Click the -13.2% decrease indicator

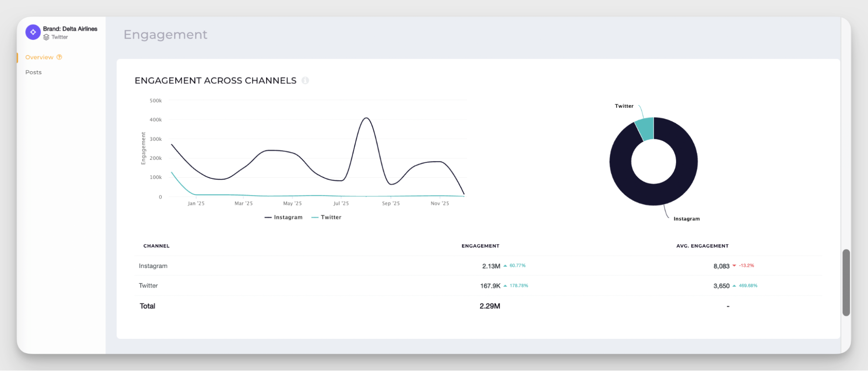coord(743,265)
